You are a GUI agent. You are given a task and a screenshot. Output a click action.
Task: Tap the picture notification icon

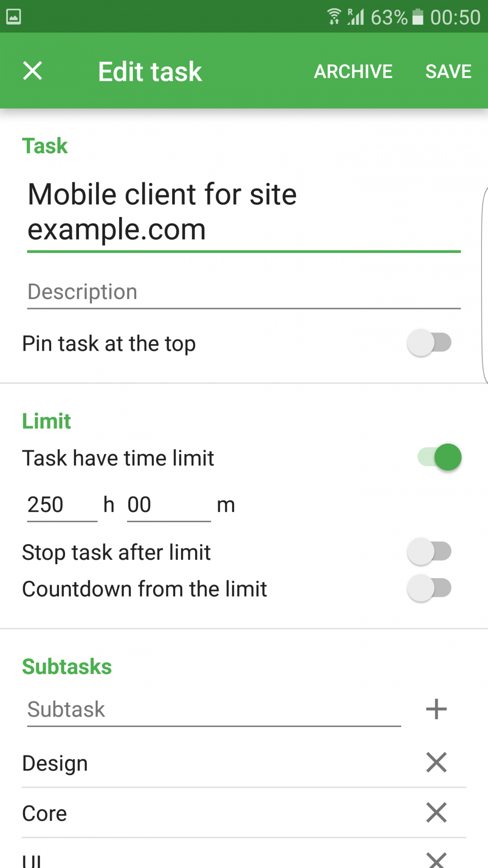[x=13, y=16]
